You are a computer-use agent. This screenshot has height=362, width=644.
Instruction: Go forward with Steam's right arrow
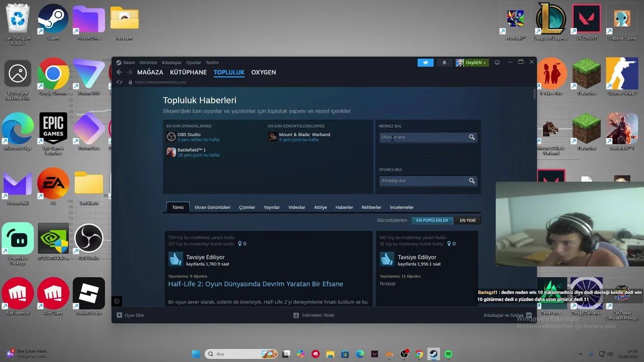129,72
